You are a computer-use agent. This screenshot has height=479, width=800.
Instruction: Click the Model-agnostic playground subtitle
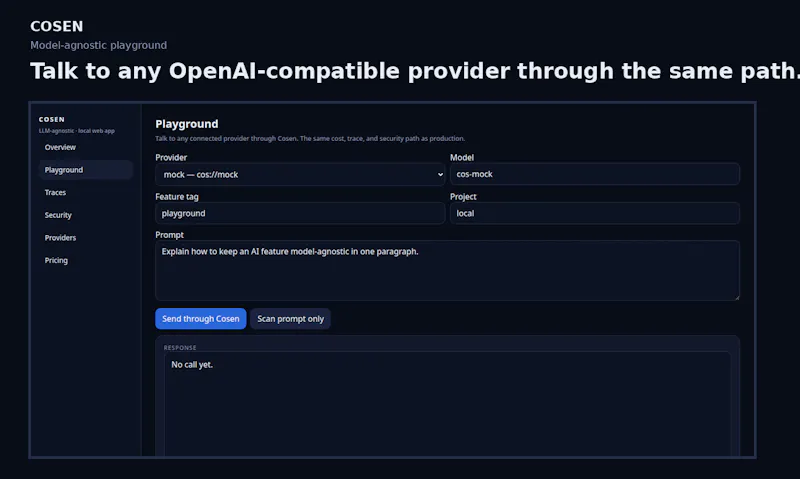click(98, 45)
